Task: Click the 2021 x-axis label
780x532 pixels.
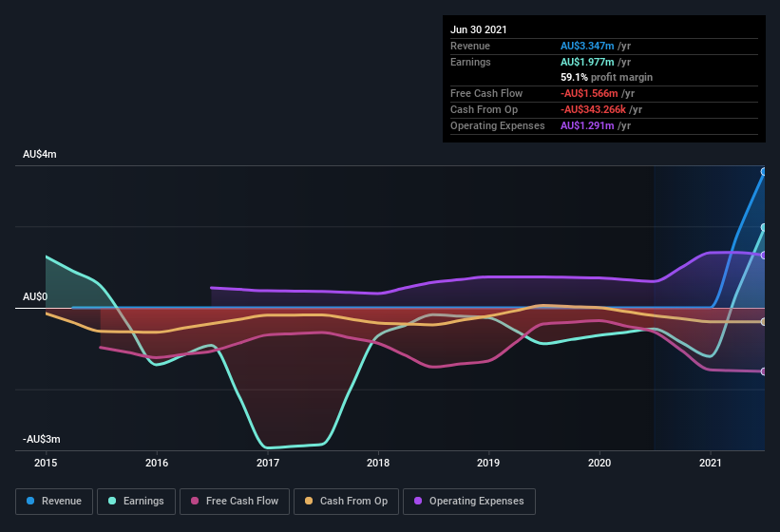Action: pyautogui.click(x=711, y=463)
